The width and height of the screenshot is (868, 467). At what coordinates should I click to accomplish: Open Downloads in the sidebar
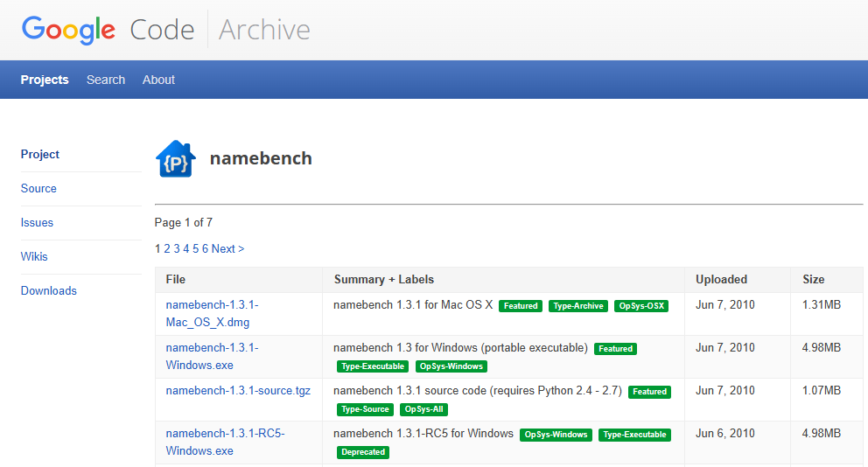pyautogui.click(x=49, y=291)
